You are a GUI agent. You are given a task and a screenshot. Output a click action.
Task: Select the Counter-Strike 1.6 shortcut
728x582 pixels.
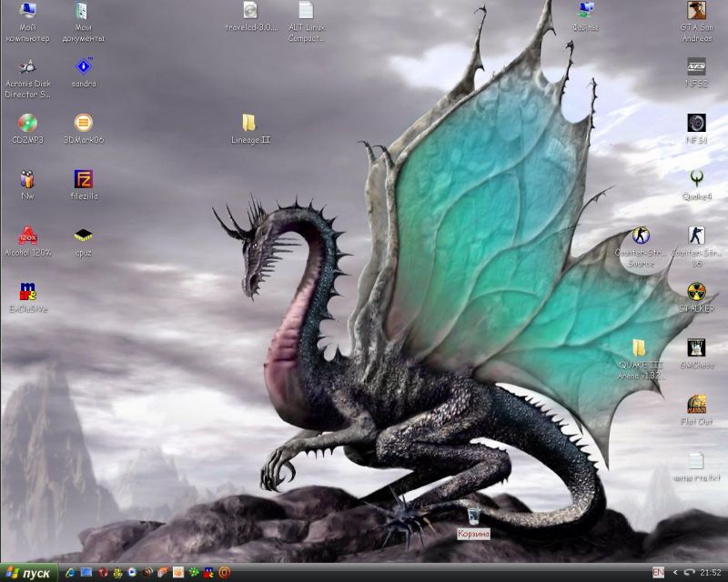(696, 247)
